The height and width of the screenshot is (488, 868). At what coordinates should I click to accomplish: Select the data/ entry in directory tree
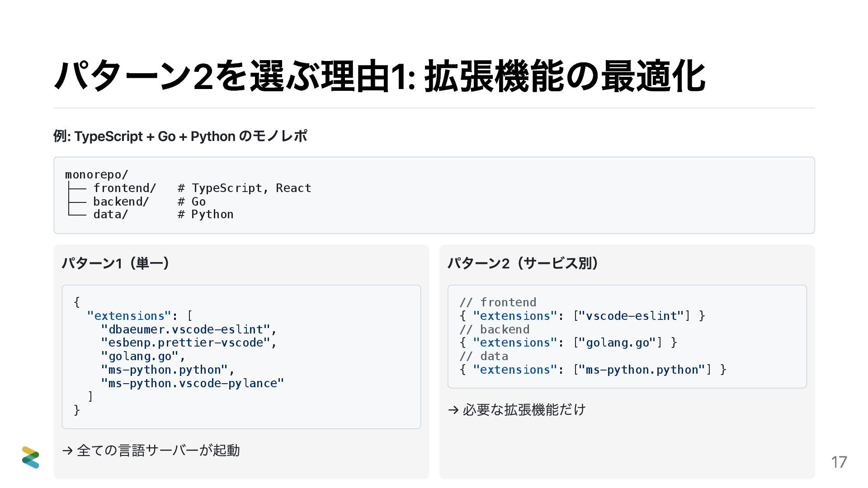click(x=110, y=214)
